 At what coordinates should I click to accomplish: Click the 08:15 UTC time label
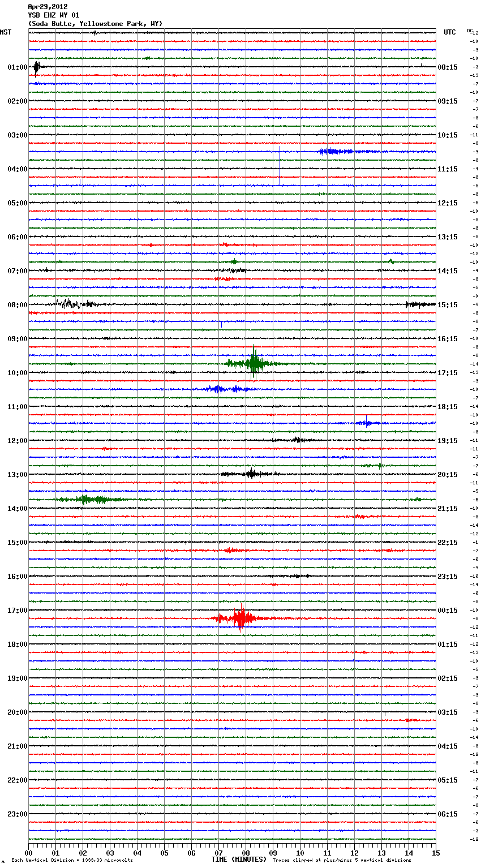coord(448,67)
